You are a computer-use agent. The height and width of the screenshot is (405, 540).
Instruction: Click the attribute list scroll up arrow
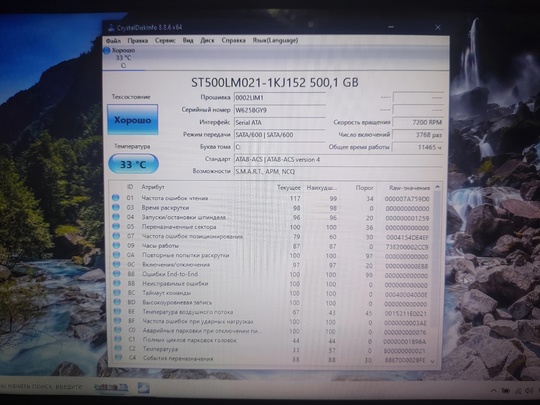click(x=437, y=187)
